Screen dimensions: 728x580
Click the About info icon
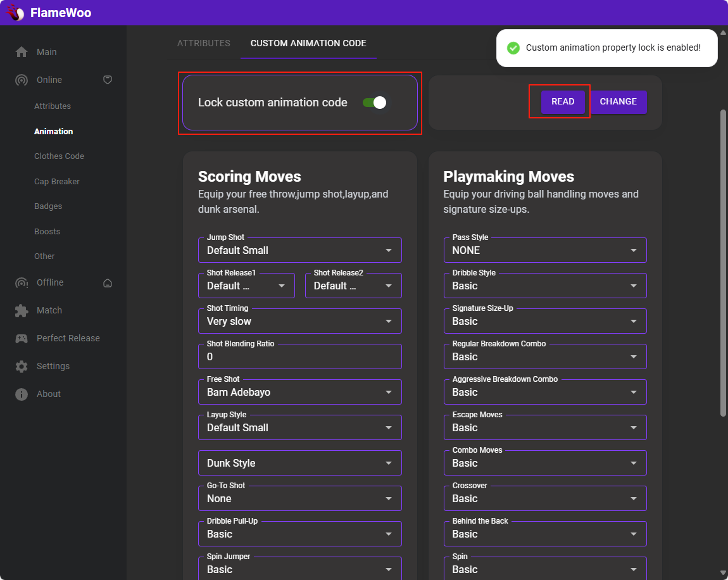tap(22, 394)
